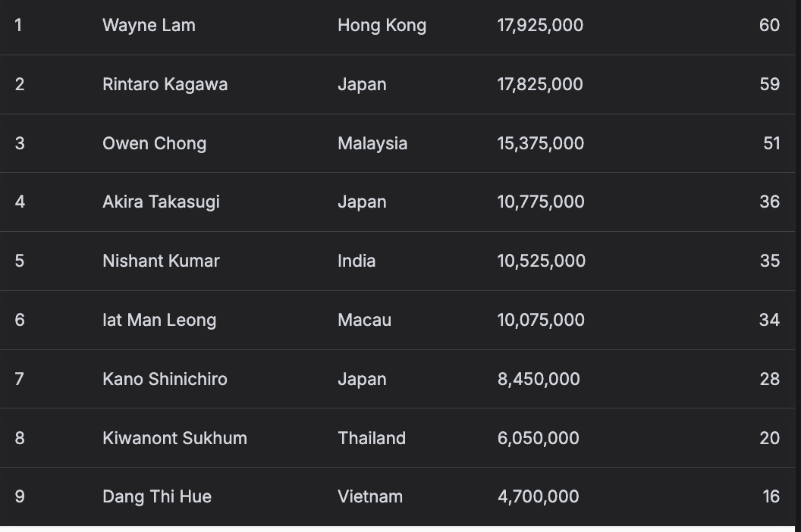Select the 15,375,000 chip count
This screenshot has width=801, height=532.
click(x=541, y=143)
